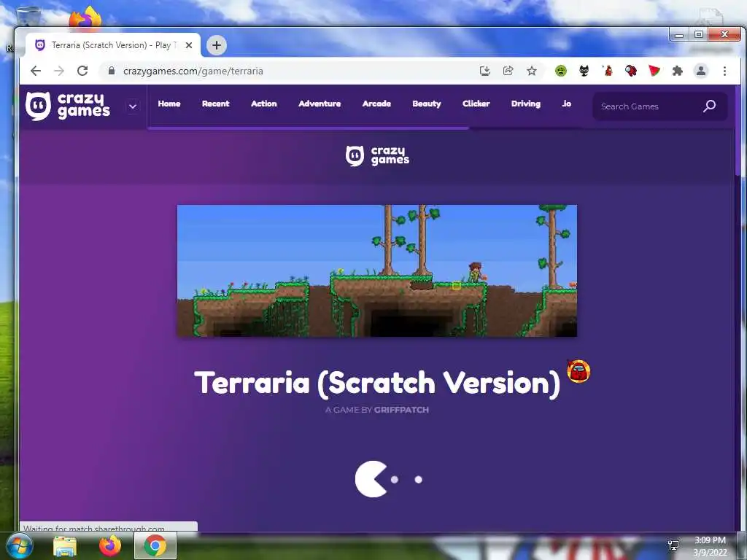Click the Terraria (Scratch Version) title

click(377, 383)
